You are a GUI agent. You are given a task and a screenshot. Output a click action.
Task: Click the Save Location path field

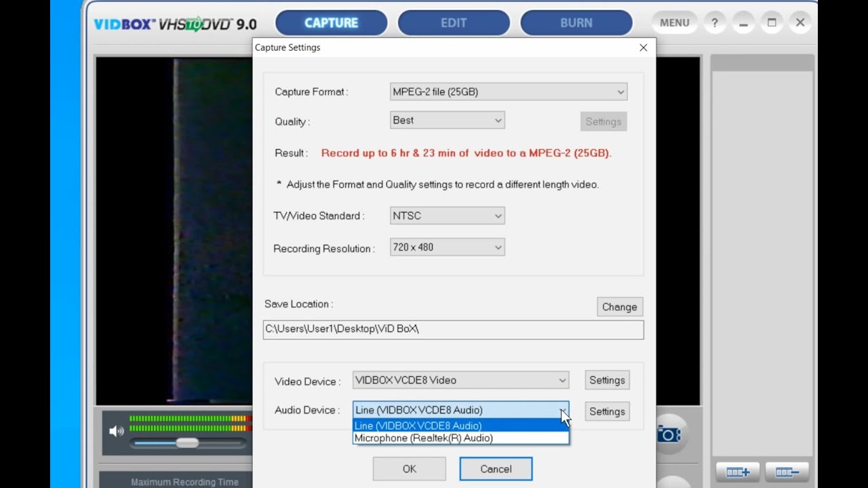click(x=454, y=329)
